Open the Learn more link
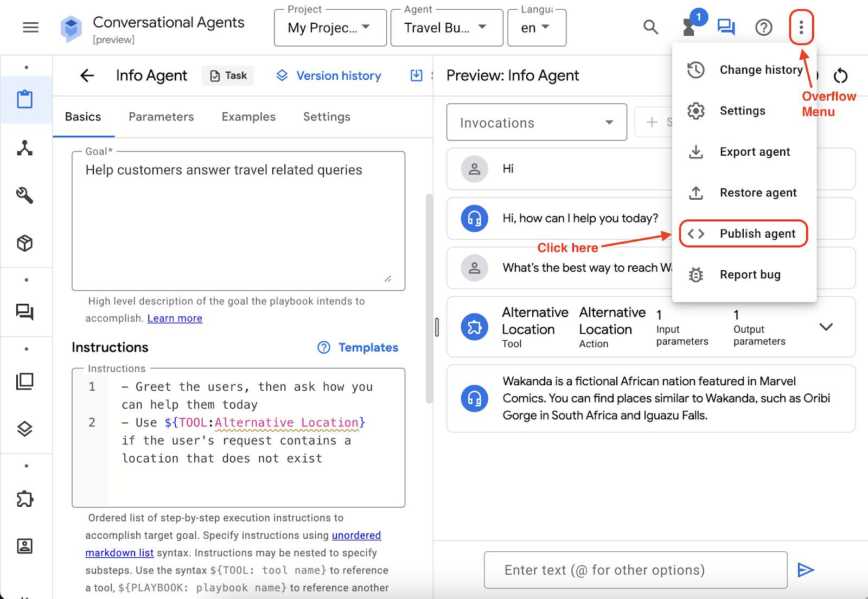Viewport: 868px width, 599px height. (175, 318)
